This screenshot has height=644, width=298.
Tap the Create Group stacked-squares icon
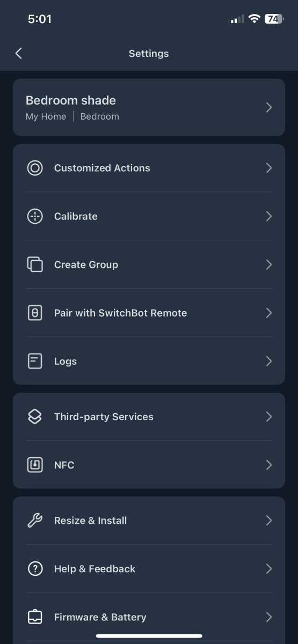tap(35, 265)
